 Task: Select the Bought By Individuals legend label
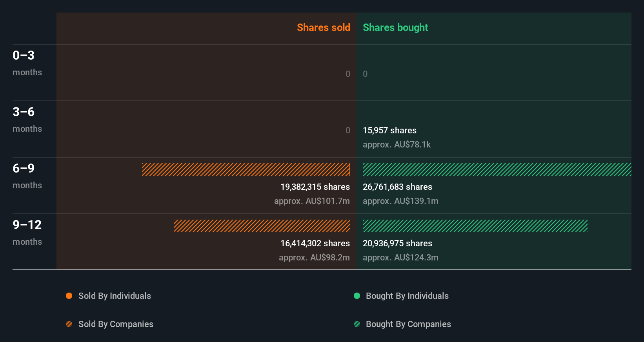[407, 296]
